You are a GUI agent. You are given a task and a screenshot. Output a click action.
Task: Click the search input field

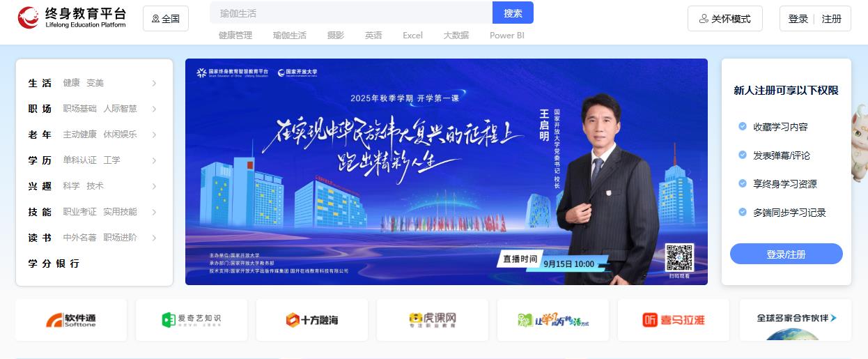(351, 13)
